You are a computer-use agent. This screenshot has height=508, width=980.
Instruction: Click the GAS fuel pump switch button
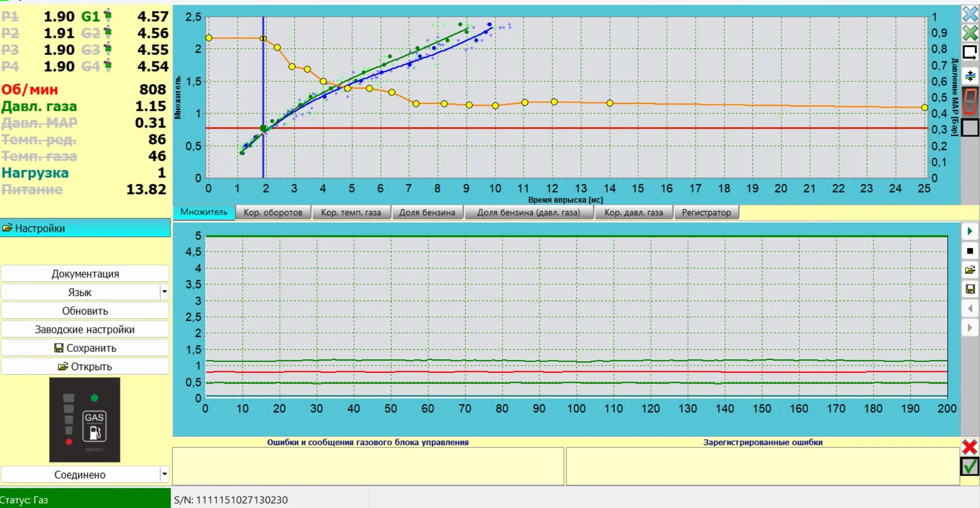tap(94, 426)
